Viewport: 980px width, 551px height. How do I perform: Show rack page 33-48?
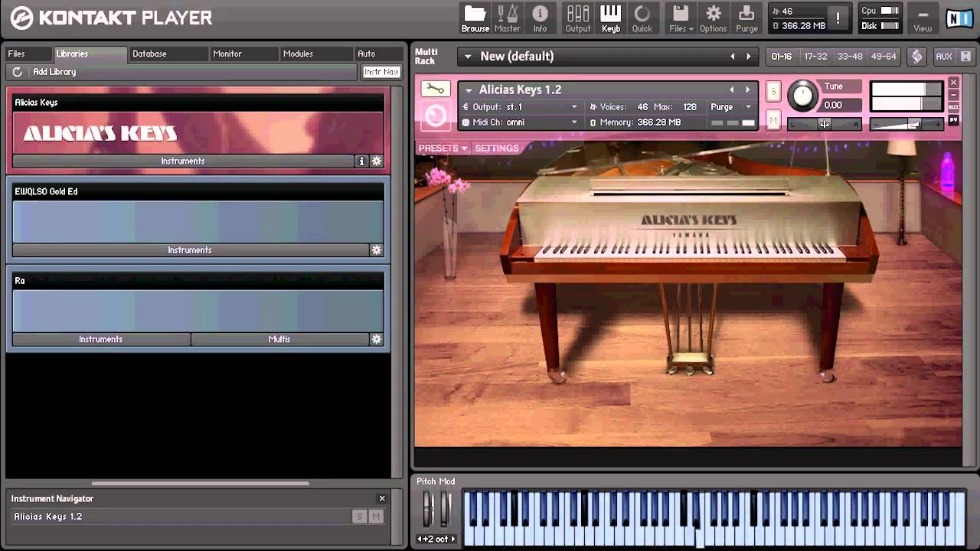[x=850, y=57]
